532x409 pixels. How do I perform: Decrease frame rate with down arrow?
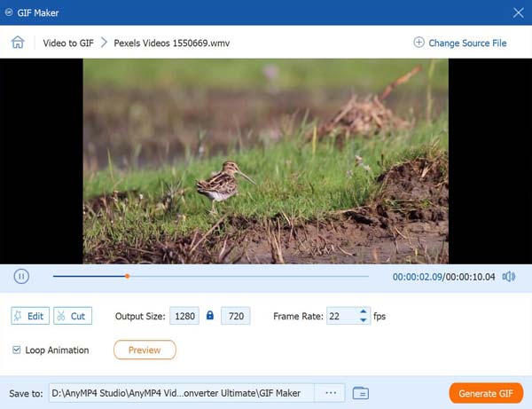[x=364, y=320]
